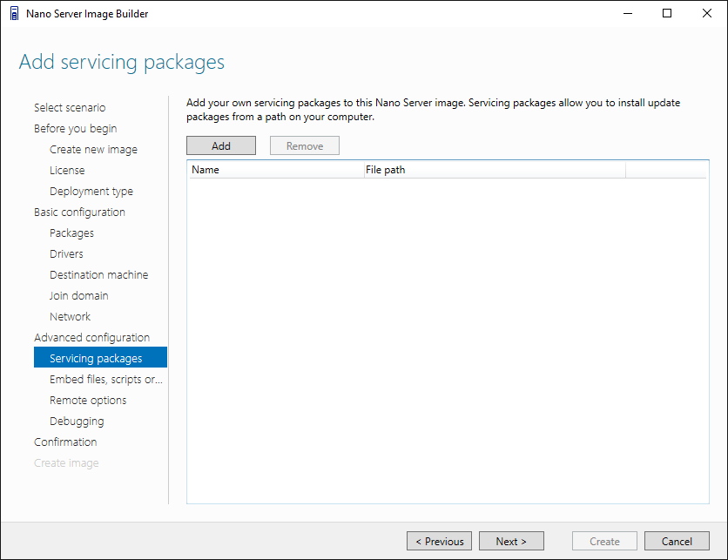Click the File path column header
This screenshot has height=560, width=728.
pos(494,170)
